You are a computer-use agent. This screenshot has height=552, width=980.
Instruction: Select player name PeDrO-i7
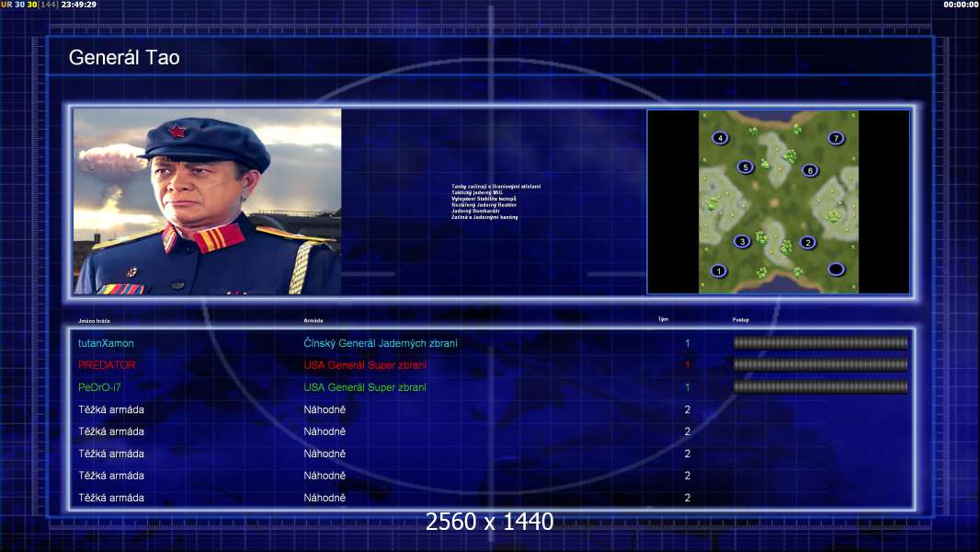click(99, 387)
